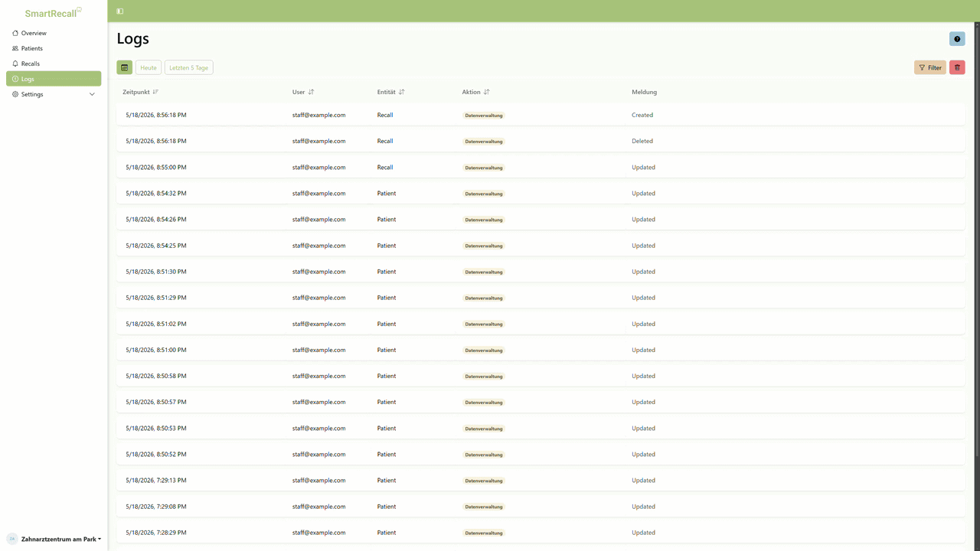Image resolution: width=980 pixels, height=551 pixels.
Task: Click the Patients people icon in sidebar
Action: (15, 48)
